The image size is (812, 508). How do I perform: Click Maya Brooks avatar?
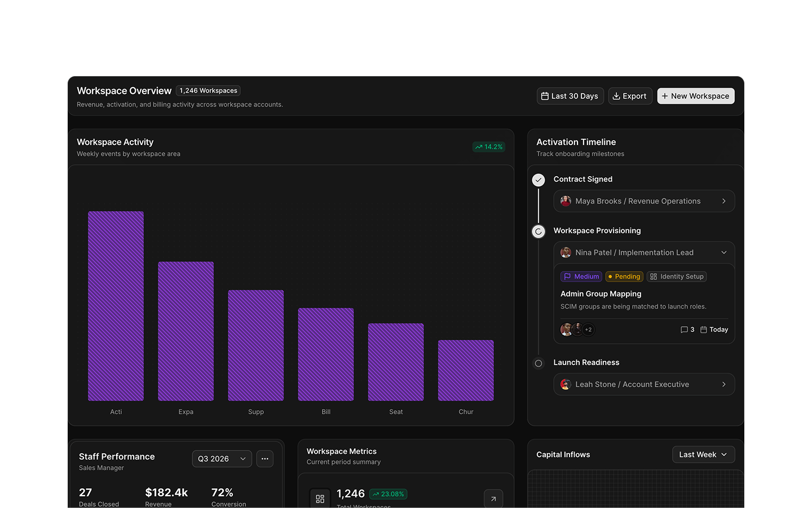[x=566, y=201]
